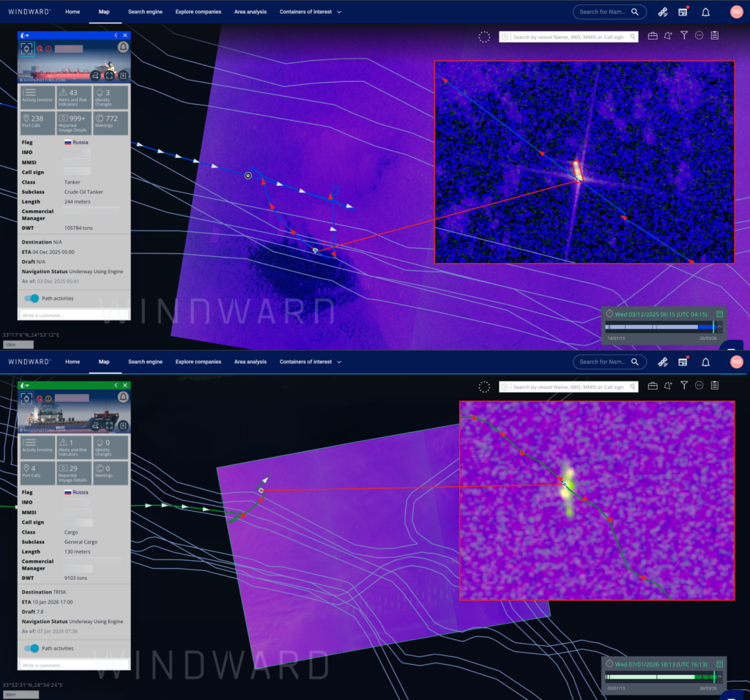Open dashboard news icon in upper navbar

tap(683, 12)
